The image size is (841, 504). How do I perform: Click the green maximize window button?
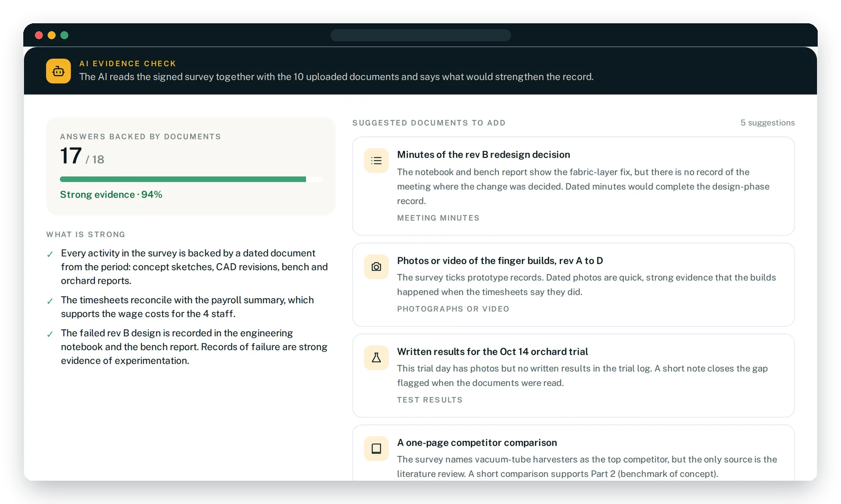(65, 35)
